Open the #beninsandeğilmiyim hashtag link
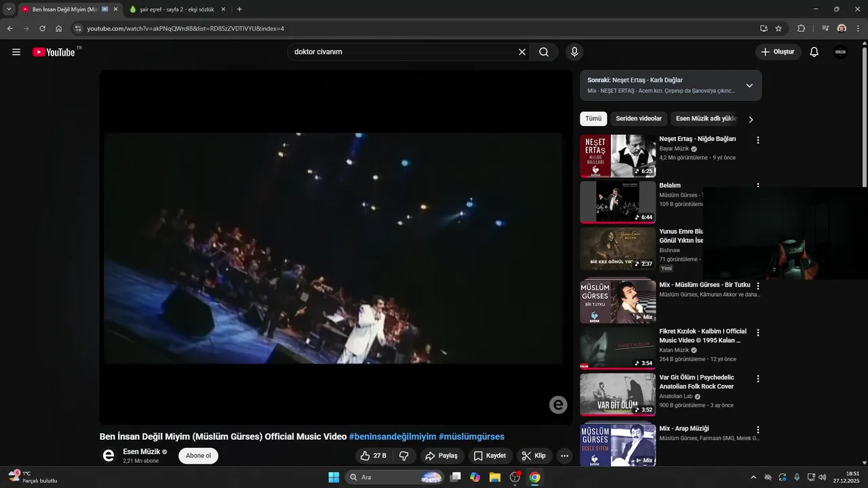 pos(393,436)
